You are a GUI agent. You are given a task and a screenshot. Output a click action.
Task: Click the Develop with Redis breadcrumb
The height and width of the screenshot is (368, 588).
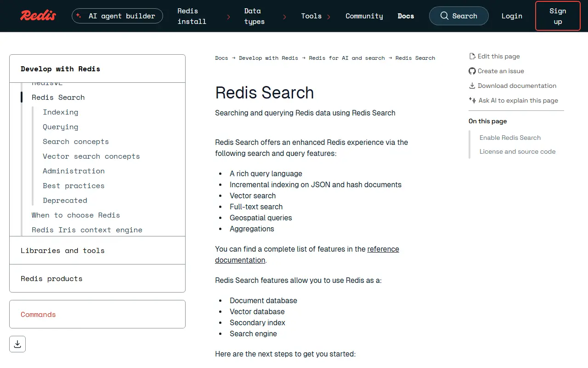point(268,58)
